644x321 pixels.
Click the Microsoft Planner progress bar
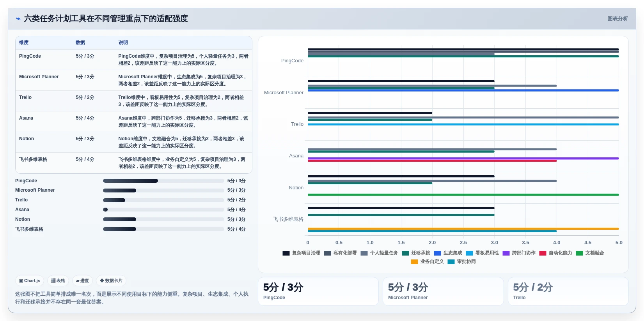(x=163, y=190)
